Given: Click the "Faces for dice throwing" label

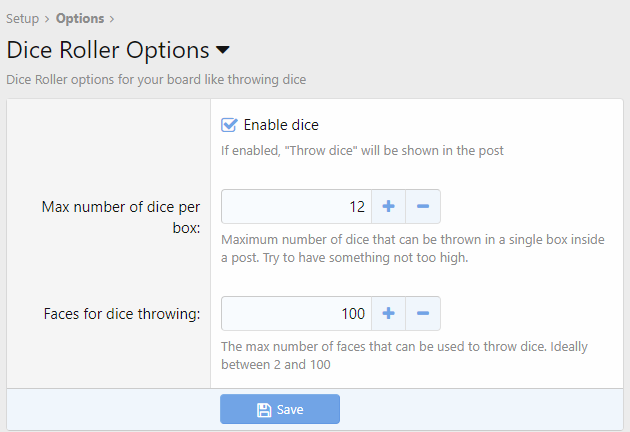Looking at the screenshot, I should pyautogui.click(x=123, y=314).
